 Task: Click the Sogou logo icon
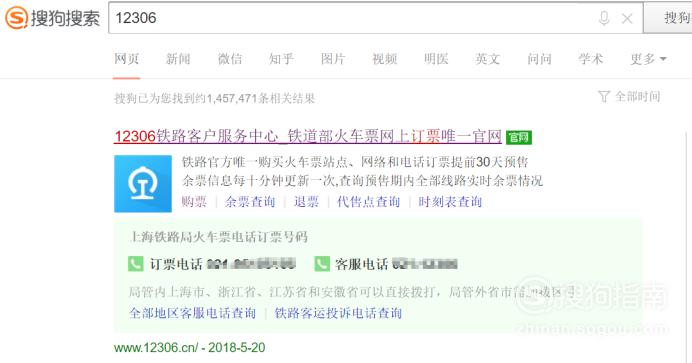16,18
